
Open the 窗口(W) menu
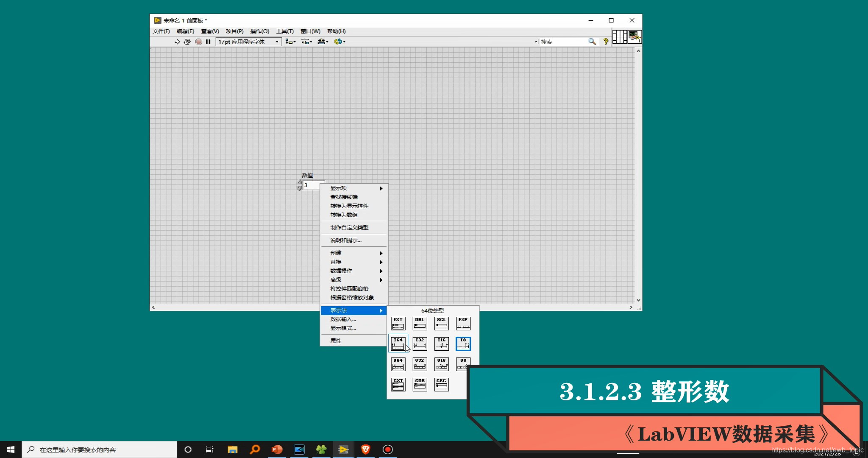click(x=310, y=31)
